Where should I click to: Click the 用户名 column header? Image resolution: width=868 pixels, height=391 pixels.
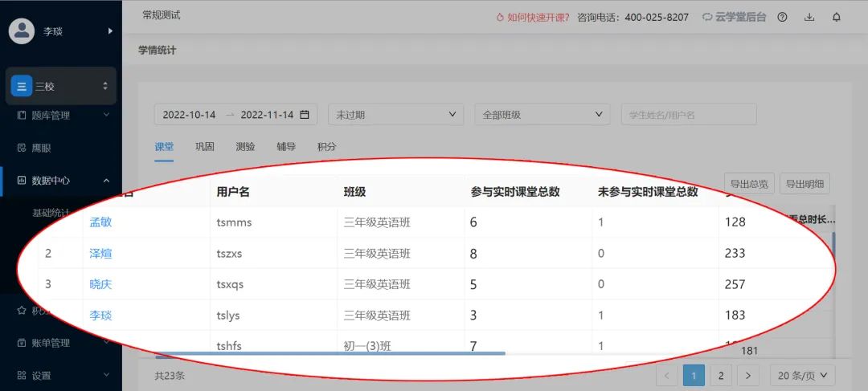pos(233,192)
